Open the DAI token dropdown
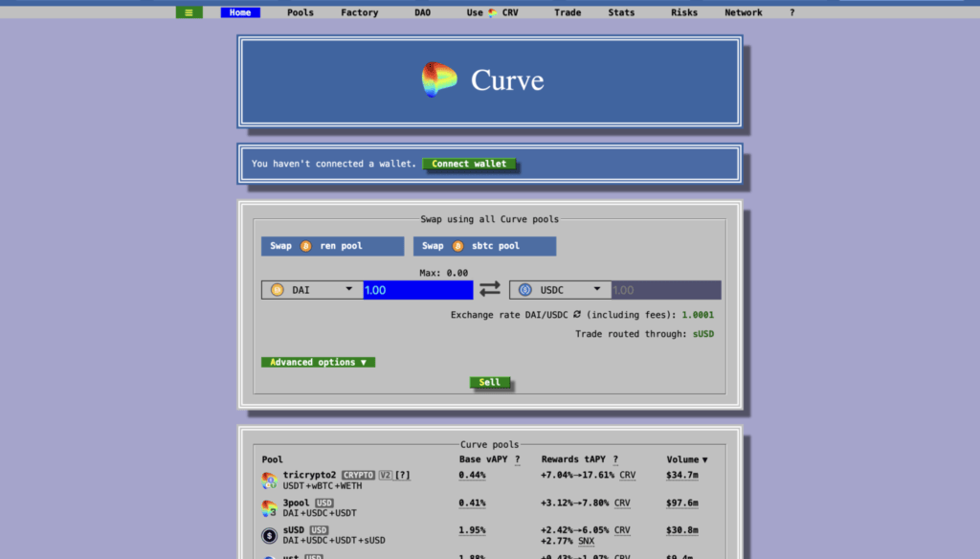The width and height of the screenshot is (980, 559). pos(312,290)
